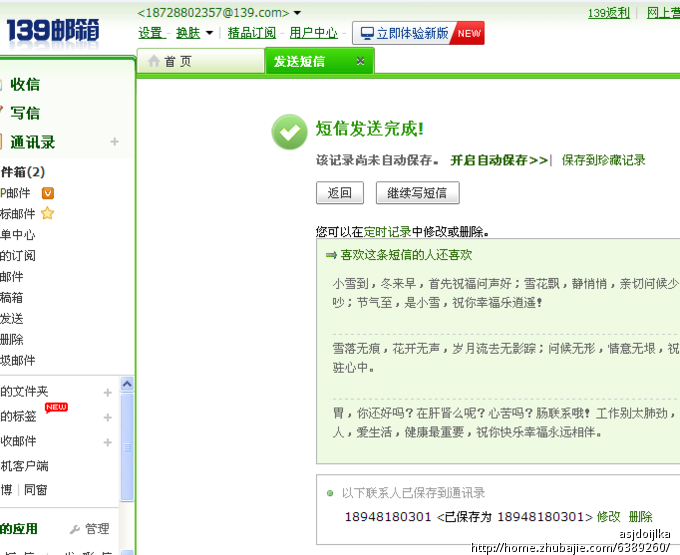Click the orange V icon beside VIP邮件
Viewport: 680px width, 555px height.
[48, 193]
